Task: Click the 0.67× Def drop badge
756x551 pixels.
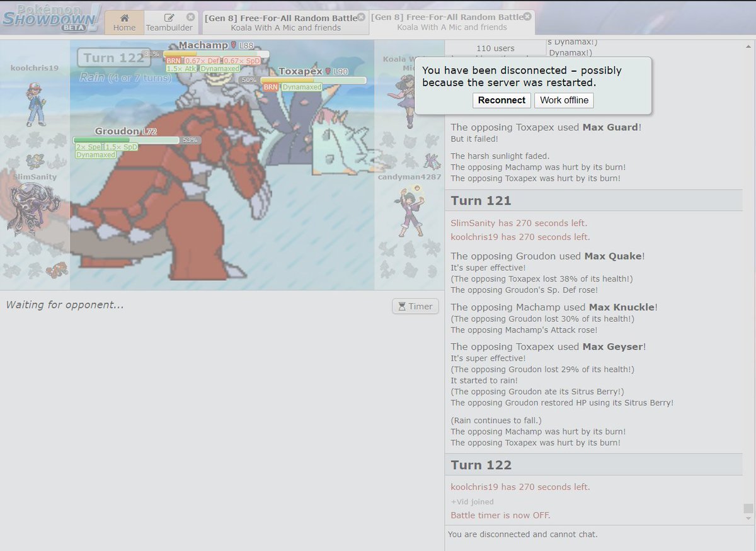Action: click(x=202, y=60)
